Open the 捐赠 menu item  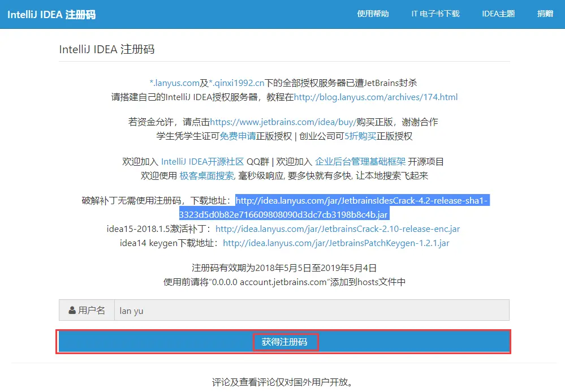point(545,14)
